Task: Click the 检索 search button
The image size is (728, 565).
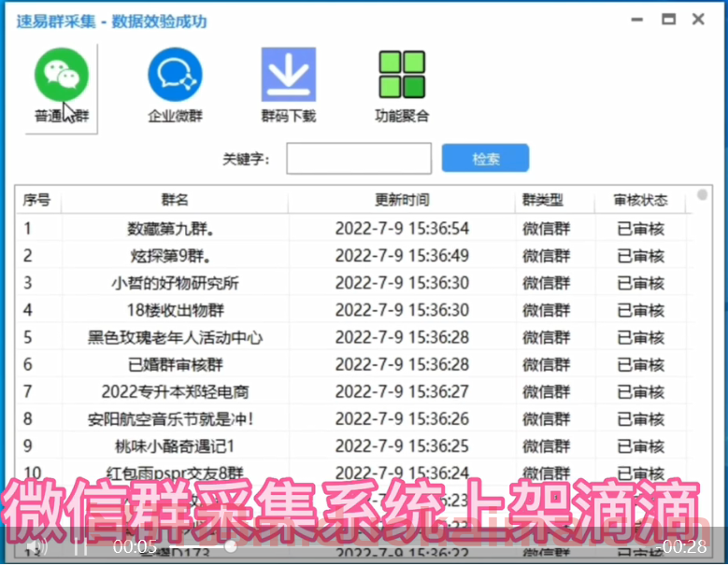Action: [x=485, y=158]
